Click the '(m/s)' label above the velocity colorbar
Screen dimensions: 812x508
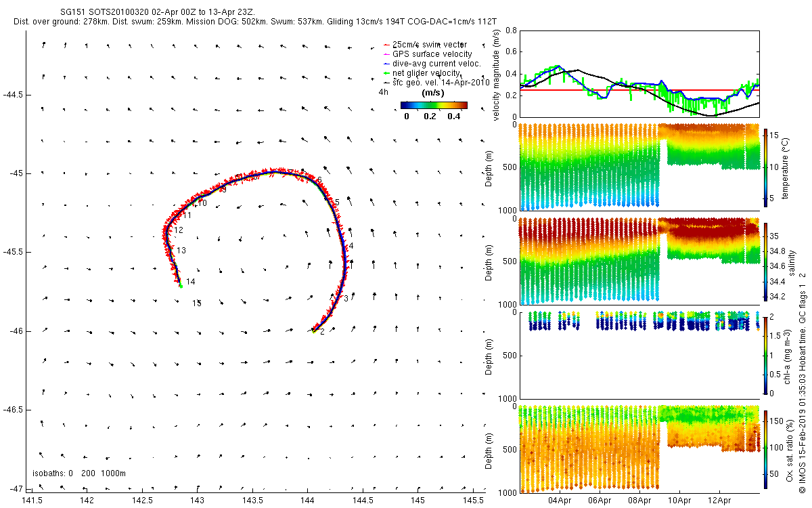(x=433, y=93)
